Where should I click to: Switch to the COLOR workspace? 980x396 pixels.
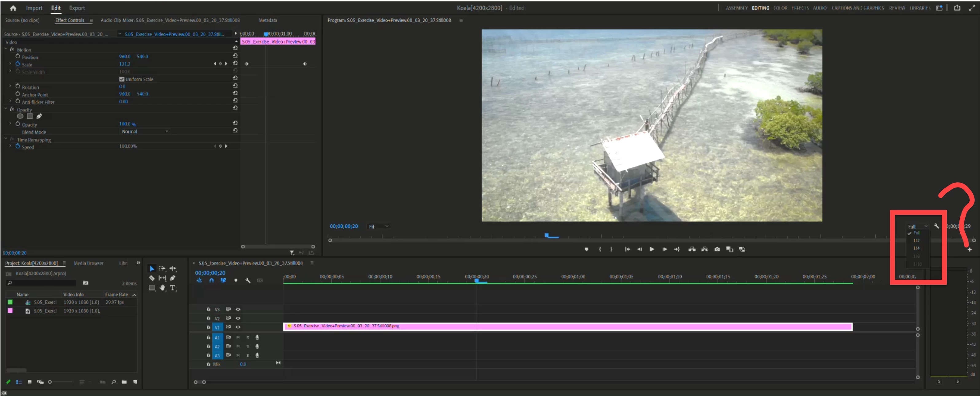coord(780,8)
